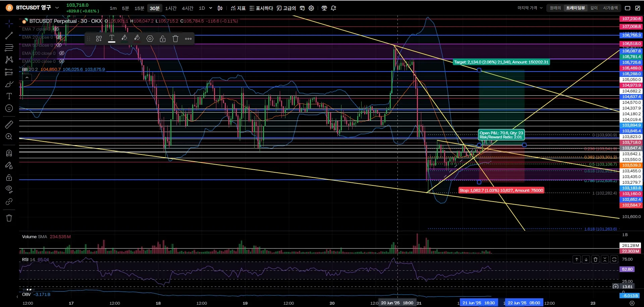644x307 pixels.
Task: Open the BTCUSDT 영구 symbol selector
Action: pyautogui.click(x=33, y=8)
